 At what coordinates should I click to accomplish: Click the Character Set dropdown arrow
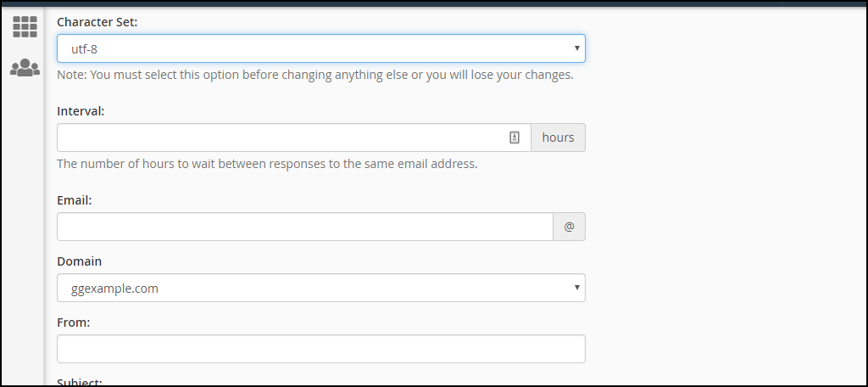[x=577, y=48]
